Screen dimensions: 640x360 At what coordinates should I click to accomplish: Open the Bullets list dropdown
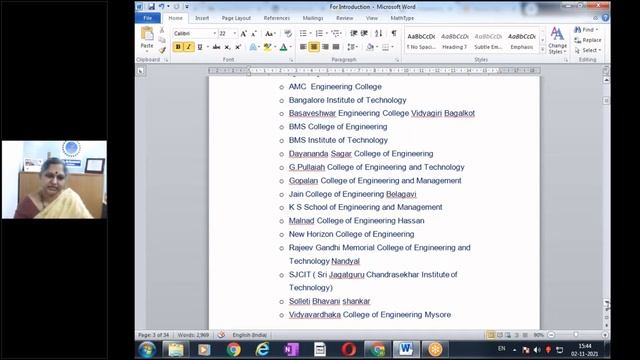[310, 33]
